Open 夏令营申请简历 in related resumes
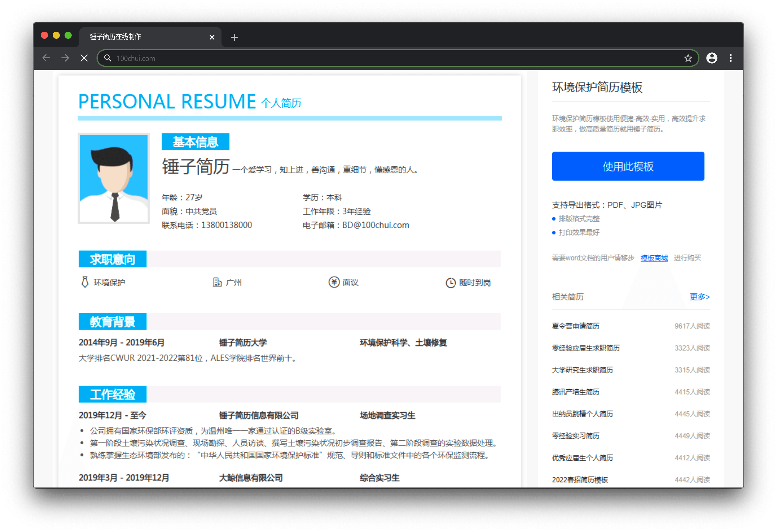 (575, 326)
